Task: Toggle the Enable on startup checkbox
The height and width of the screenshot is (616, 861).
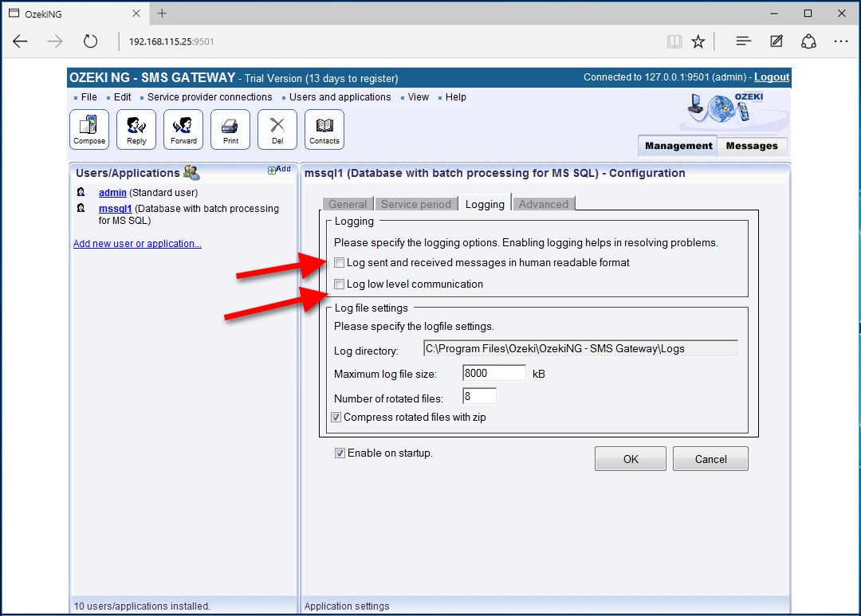Action: click(x=340, y=453)
